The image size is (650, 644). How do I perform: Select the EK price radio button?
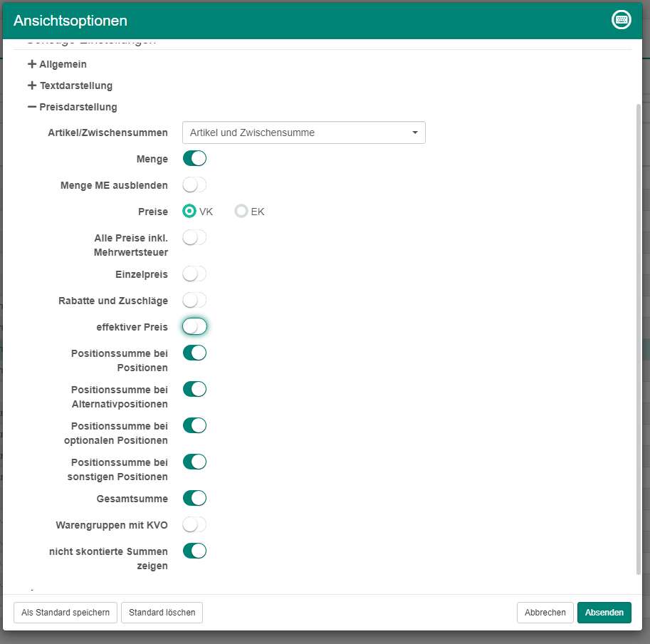[241, 212]
